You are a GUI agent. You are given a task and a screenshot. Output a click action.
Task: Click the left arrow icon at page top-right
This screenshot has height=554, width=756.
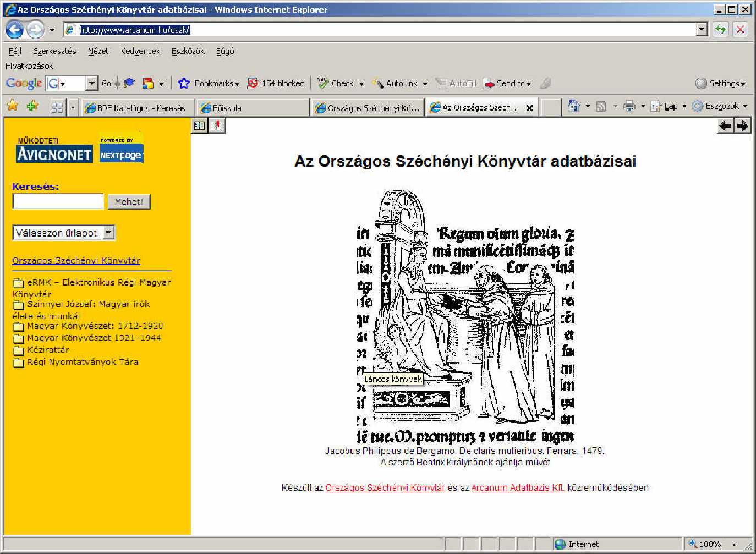726,126
